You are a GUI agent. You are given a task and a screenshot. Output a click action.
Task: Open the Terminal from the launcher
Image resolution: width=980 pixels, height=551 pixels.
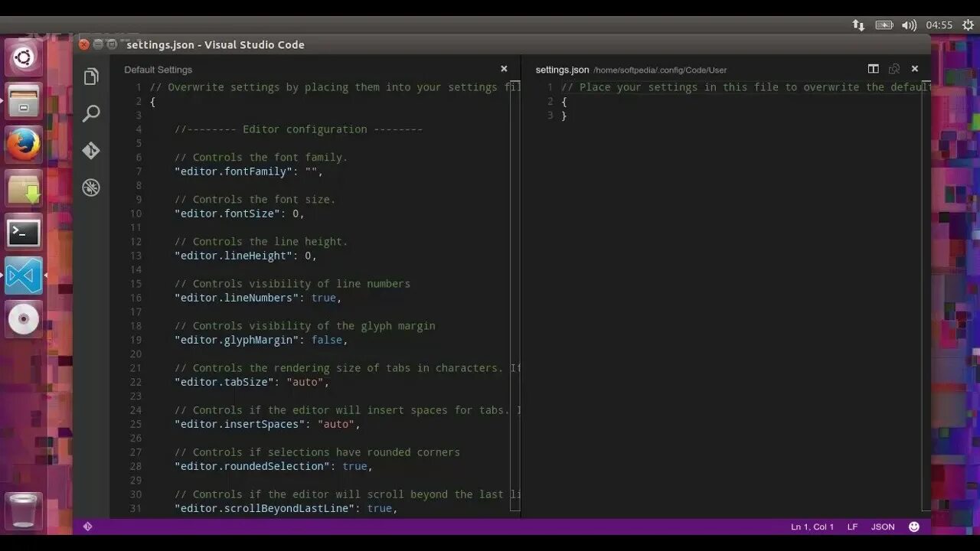tap(24, 232)
